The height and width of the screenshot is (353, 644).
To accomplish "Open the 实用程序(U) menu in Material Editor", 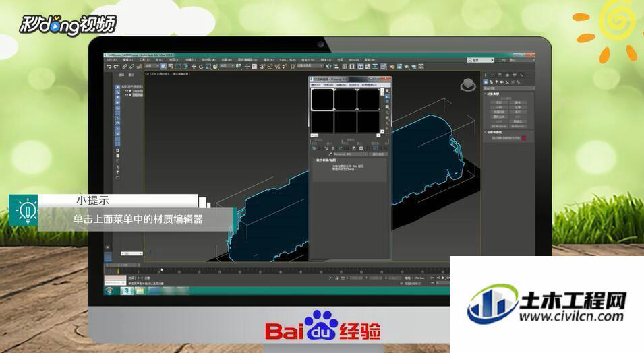I will coord(370,85).
